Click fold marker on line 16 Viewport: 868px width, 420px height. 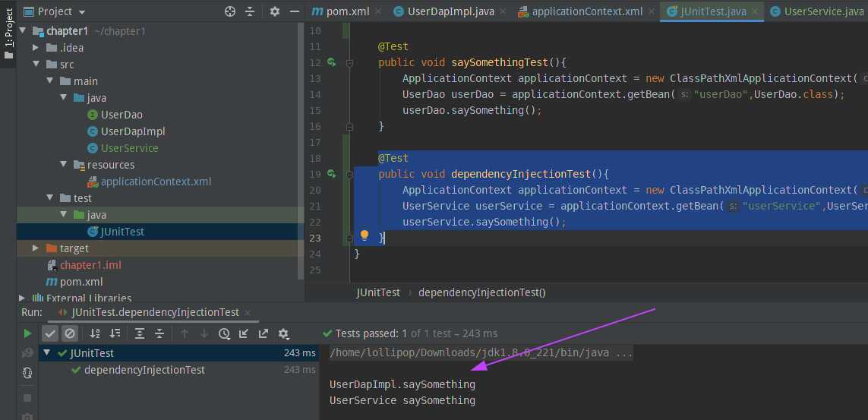coord(349,127)
